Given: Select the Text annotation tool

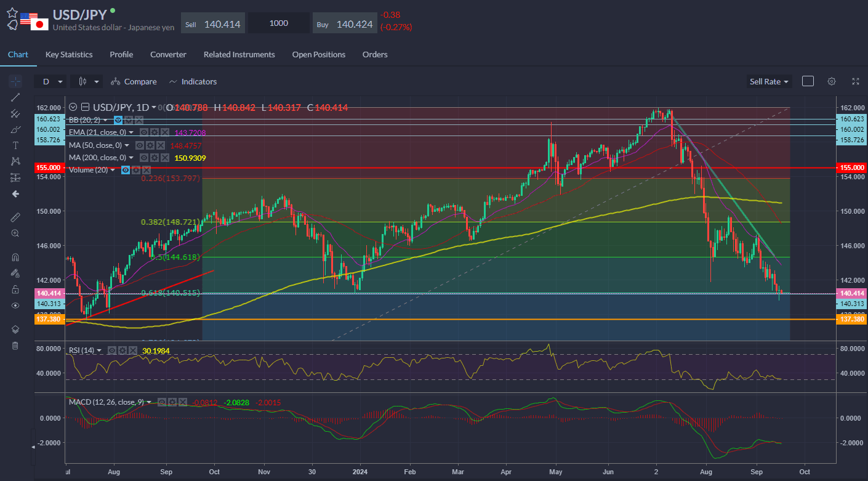Looking at the screenshot, I should coord(15,145).
